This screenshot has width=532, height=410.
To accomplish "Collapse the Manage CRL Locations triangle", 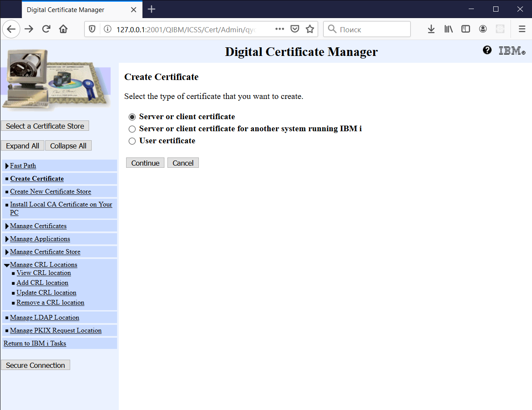I will (7, 265).
